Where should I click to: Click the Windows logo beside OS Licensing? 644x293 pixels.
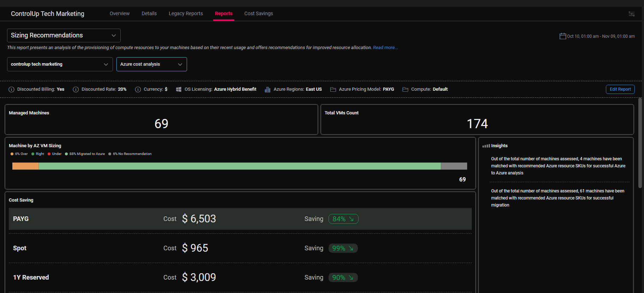point(179,89)
